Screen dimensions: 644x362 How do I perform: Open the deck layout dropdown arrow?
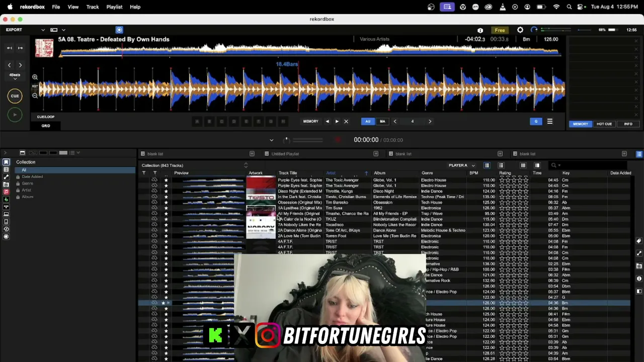(x=63, y=30)
